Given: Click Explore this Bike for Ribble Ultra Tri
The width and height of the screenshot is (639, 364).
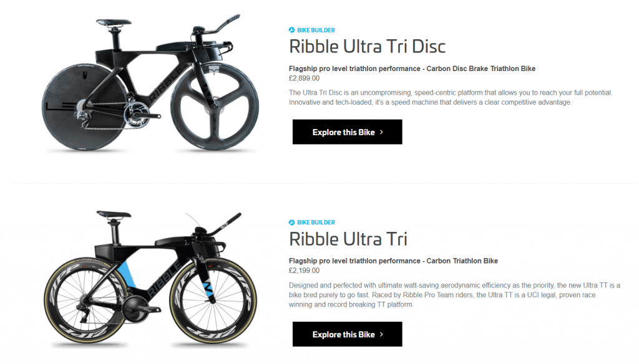Looking at the screenshot, I should [347, 334].
